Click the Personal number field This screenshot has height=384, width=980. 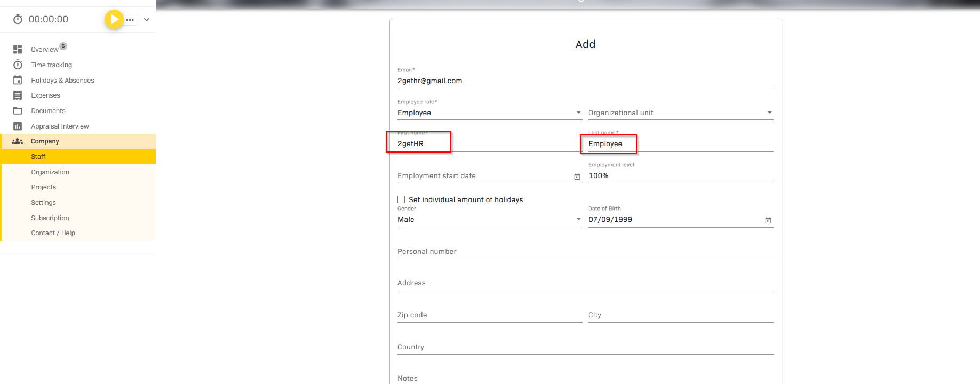tap(585, 252)
